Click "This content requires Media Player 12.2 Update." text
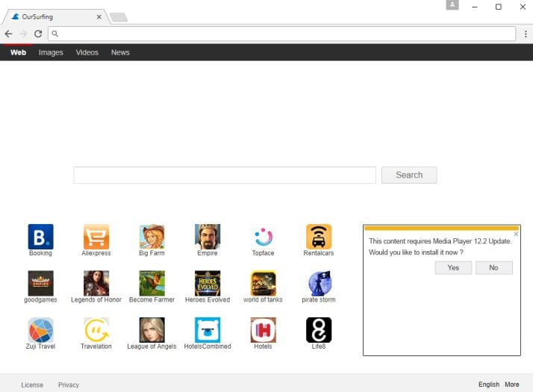The image size is (533, 392). 440,241
